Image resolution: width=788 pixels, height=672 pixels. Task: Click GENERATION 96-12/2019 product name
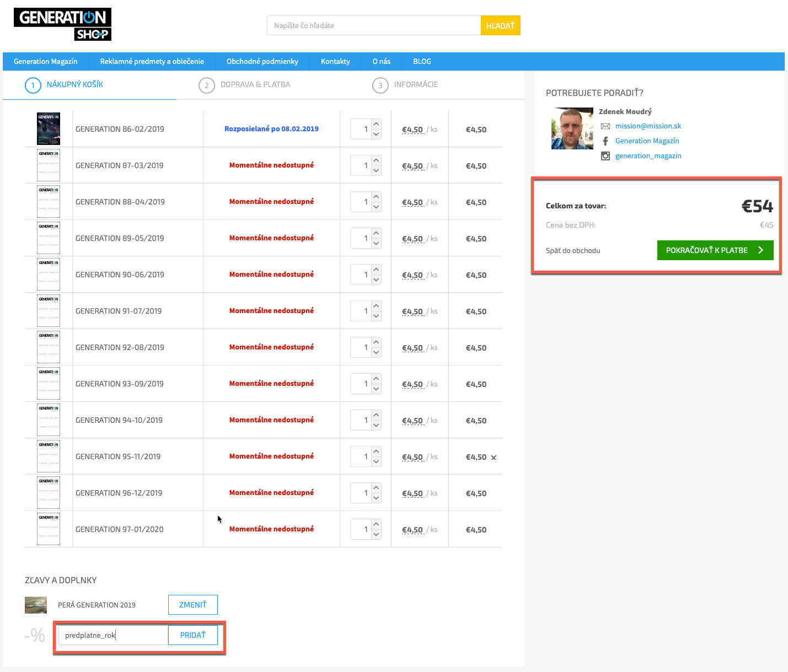tap(119, 493)
